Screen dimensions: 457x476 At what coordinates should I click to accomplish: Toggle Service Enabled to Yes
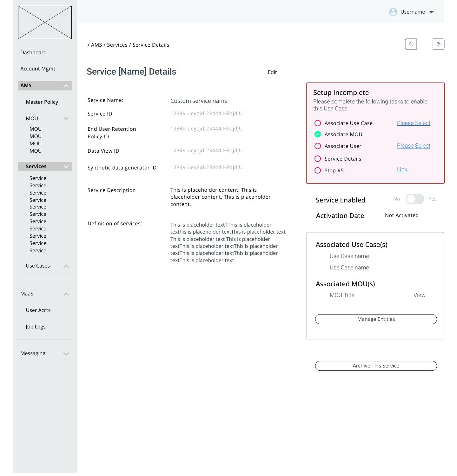[415, 199]
